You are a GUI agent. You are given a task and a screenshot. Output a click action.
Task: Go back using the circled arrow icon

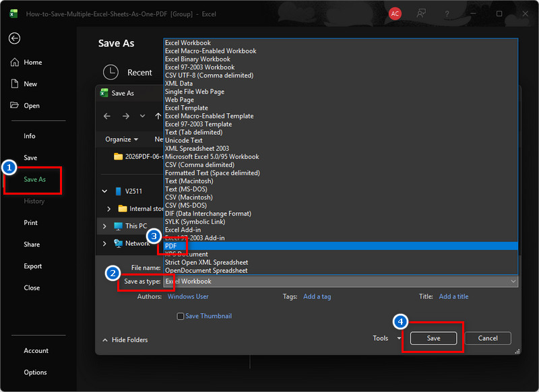[x=14, y=38]
